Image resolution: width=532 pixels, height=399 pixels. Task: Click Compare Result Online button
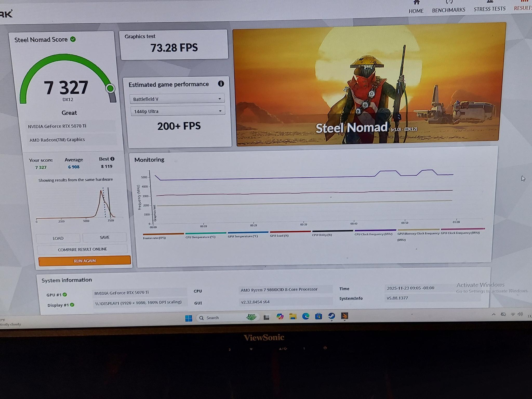(82, 249)
